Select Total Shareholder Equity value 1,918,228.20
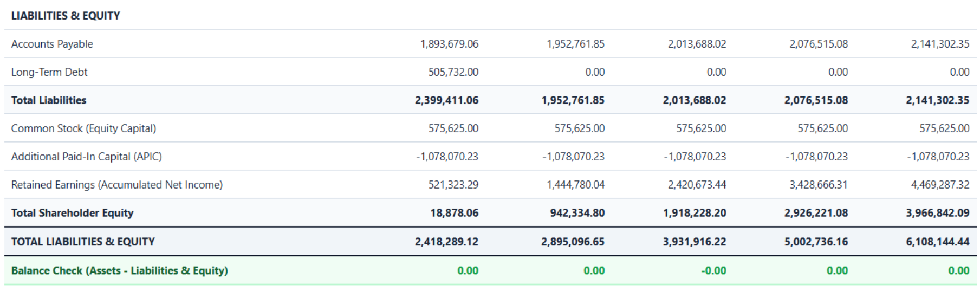Screen dimensions: 980x291 point(695,213)
